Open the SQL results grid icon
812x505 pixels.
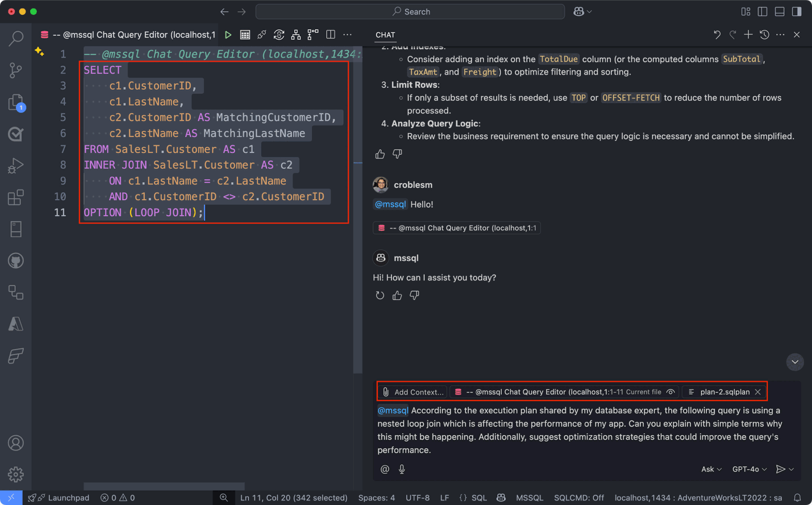(x=245, y=34)
